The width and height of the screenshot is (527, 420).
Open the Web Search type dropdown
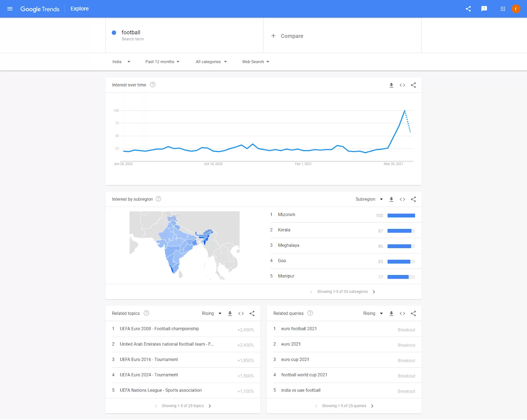[256, 62]
